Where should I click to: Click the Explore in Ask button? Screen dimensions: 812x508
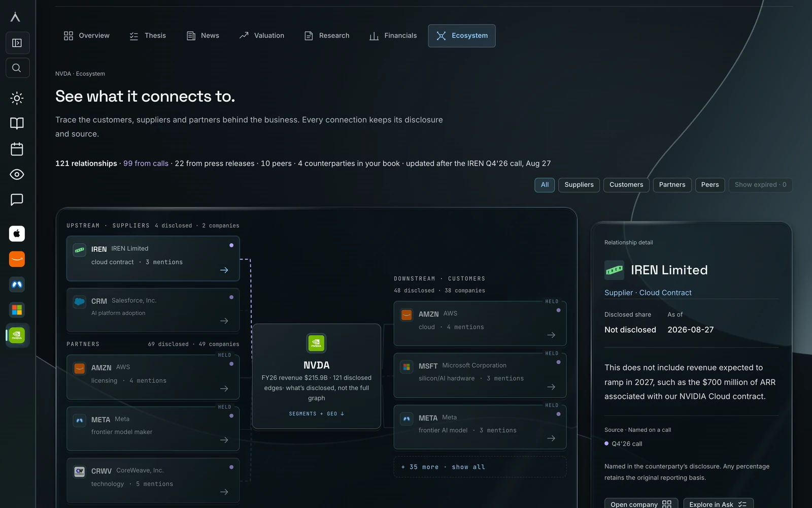[718, 504]
